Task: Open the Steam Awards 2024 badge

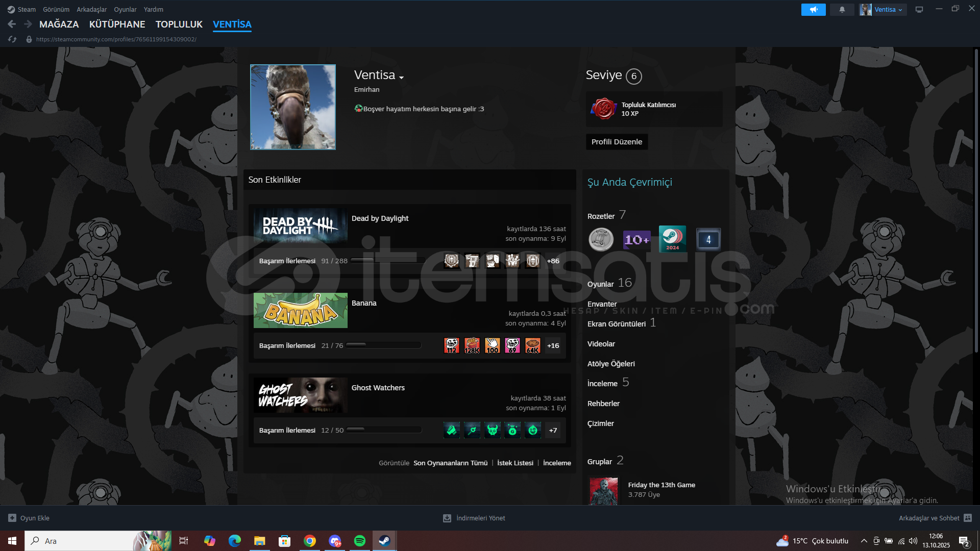Action: click(672, 239)
